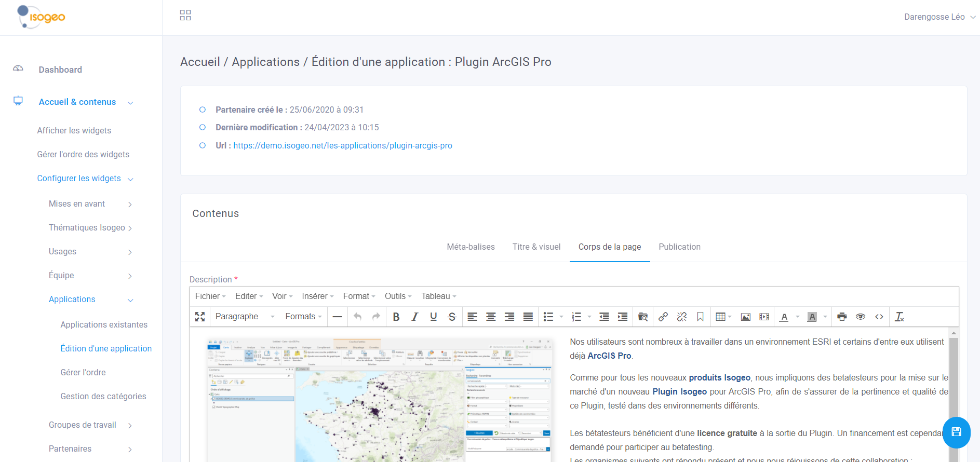This screenshot has height=462, width=980.
Task: Toggle fullscreen mode in the editor toolbar
Action: point(200,317)
